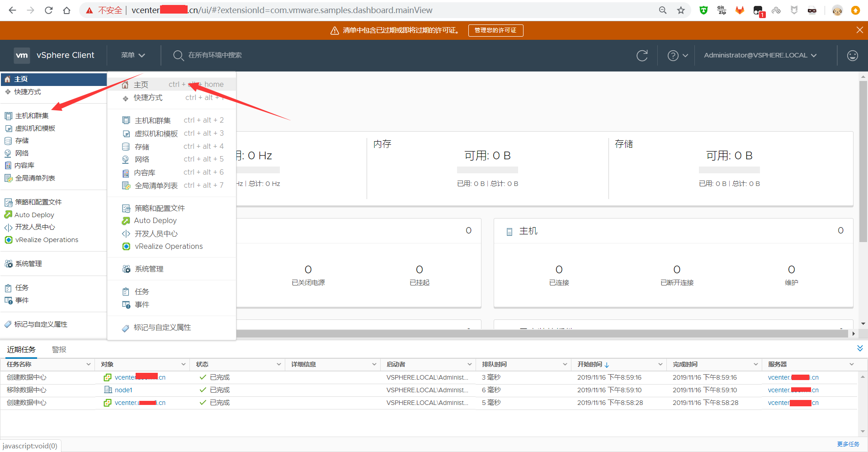This screenshot has width=868, height=452.
Task: Open 详细信息 column filter dropdown
Action: click(x=374, y=364)
